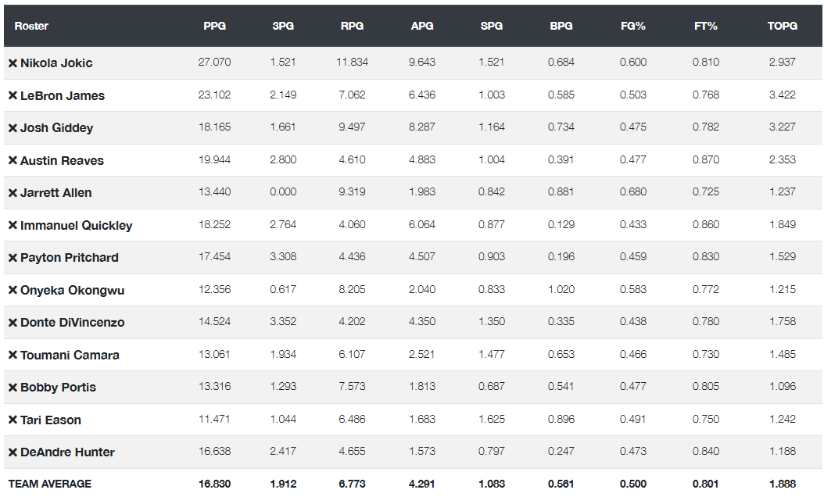Viewport: 824px width, 504px height.
Task: Click the Team Average PPG value
Action: (x=214, y=484)
